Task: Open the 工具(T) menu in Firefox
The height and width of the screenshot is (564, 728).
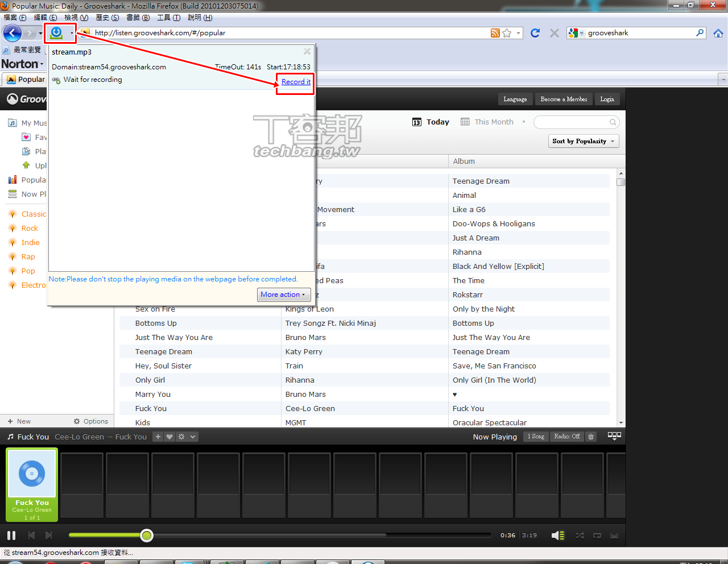Action: (x=168, y=18)
